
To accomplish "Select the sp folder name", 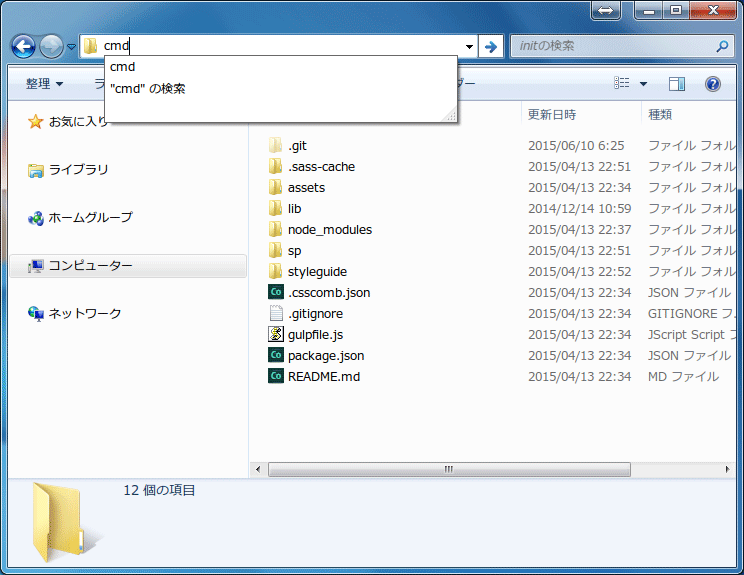I will [294, 250].
